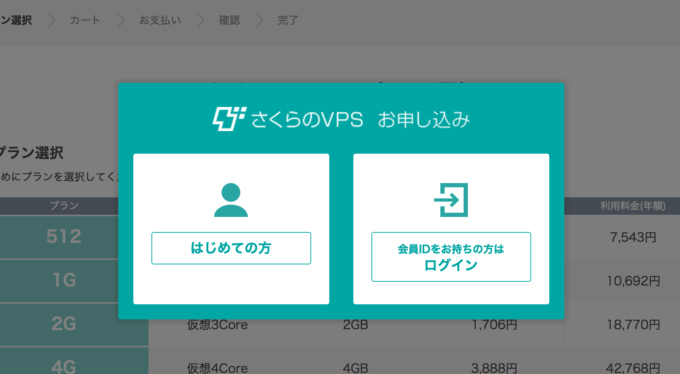The width and height of the screenshot is (680, 374).
Task: Click the プラン column header
Action: (64, 206)
